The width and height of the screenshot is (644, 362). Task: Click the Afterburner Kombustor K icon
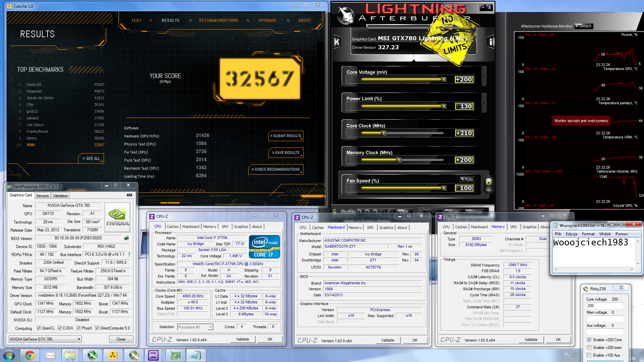tap(337, 42)
